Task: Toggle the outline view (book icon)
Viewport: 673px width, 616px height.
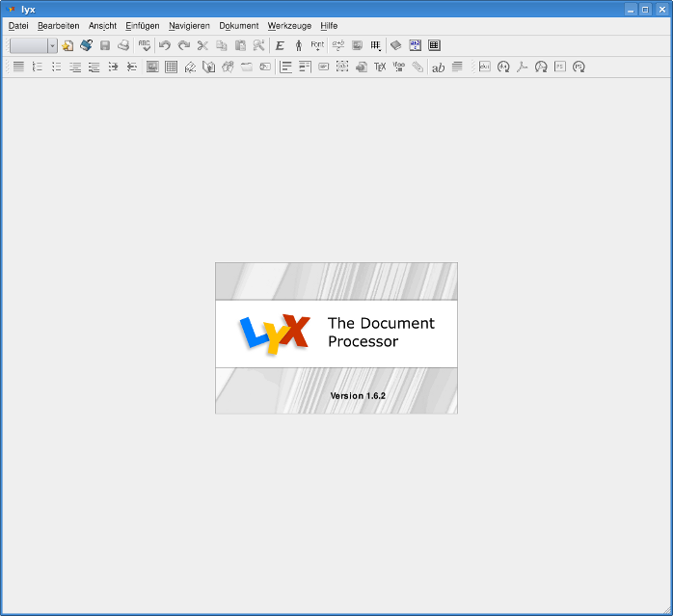Action: [x=396, y=45]
